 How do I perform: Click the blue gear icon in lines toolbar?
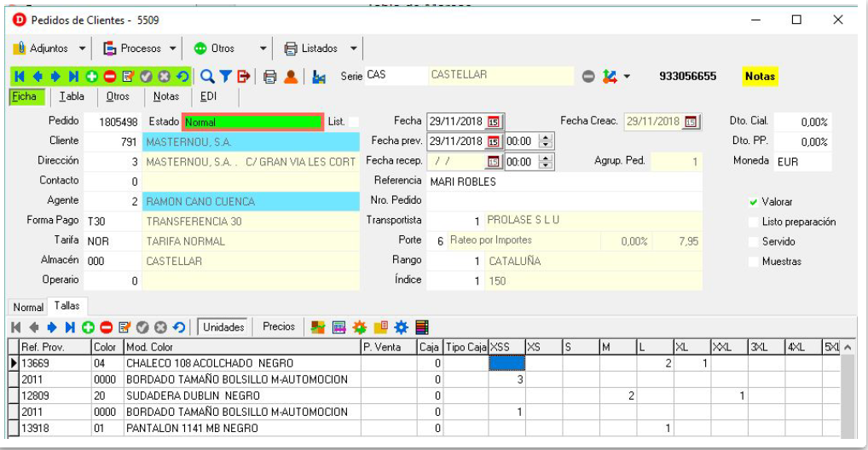coord(402,327)
